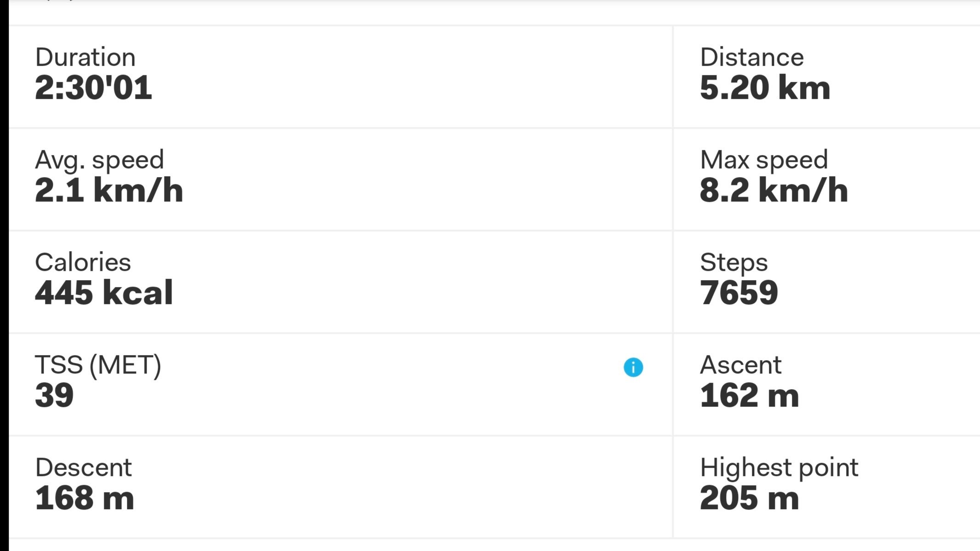The width and height of the screenshot is (980, 551).
Task: Tap the 168 m descent value
Action: [85, 498]
